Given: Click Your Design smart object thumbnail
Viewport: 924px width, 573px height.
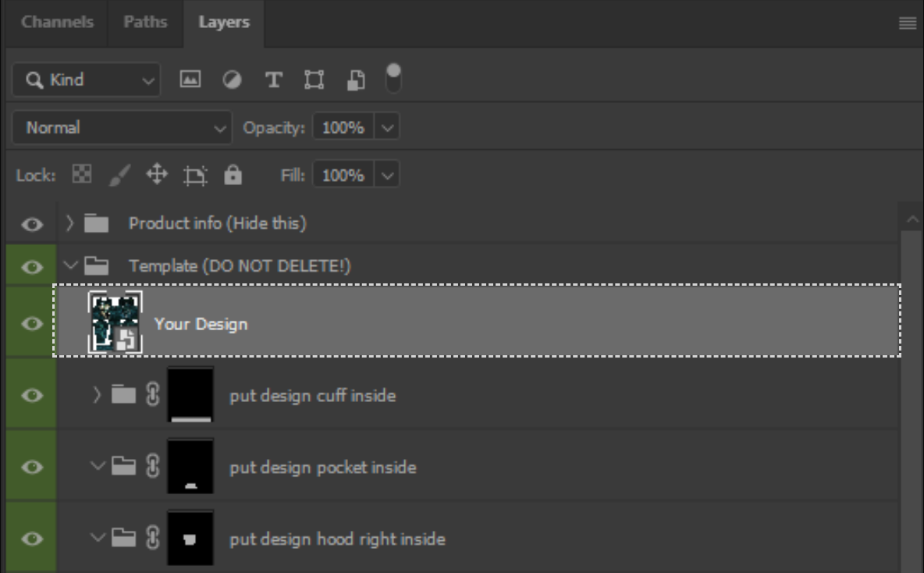Looking at the screenshot, I should (x=115, y=322).
